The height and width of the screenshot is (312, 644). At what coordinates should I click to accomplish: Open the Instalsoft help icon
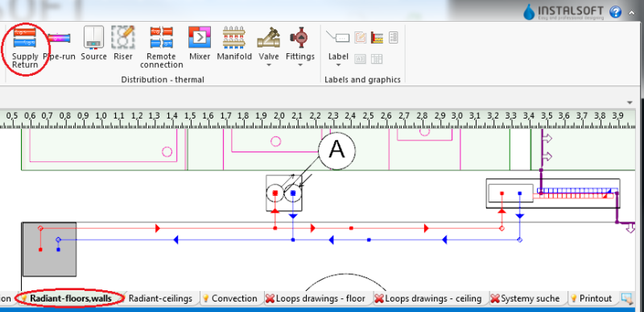point(615,12)
